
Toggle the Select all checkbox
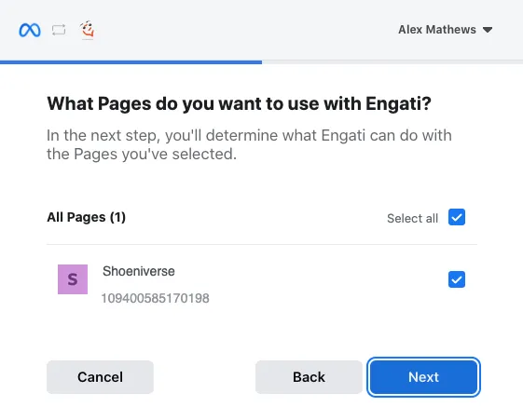click(457, 217)
